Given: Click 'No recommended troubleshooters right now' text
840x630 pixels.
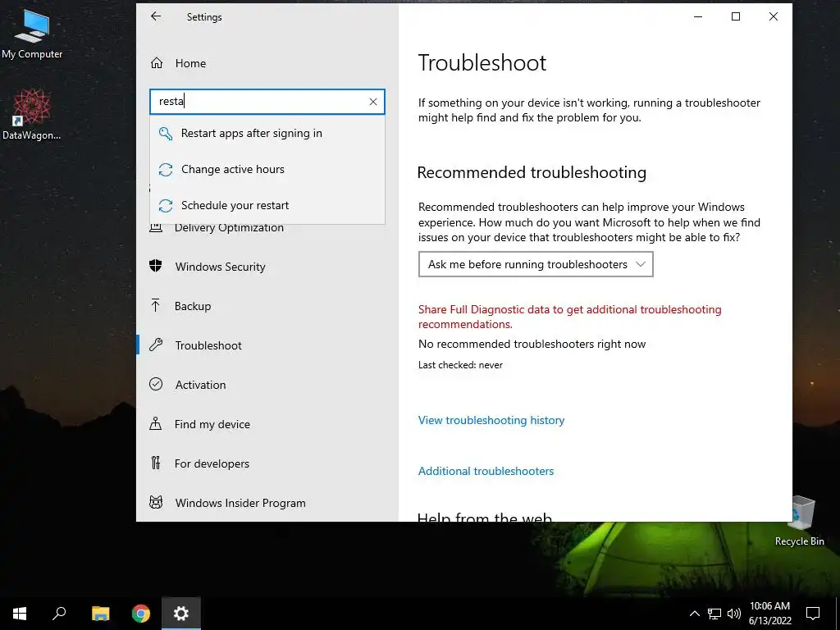Looking at the screenshot, I should click(532, 345).
